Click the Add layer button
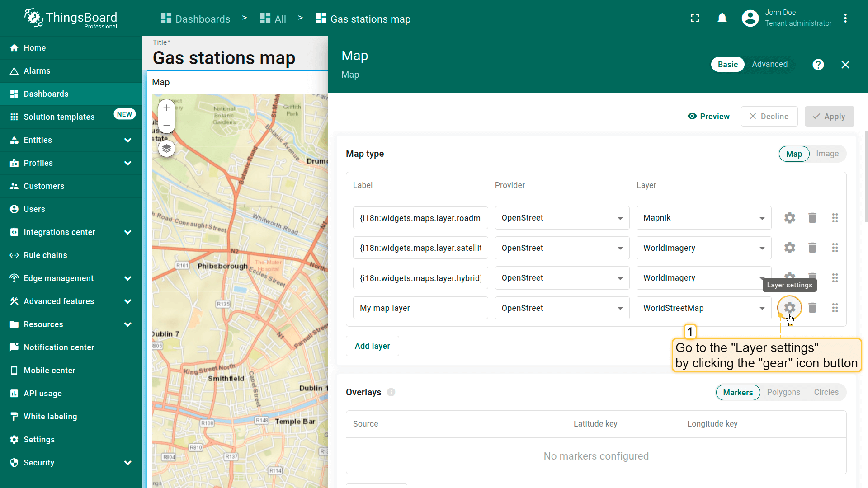The width and height of the screenshot is (868, 488). 372,346
